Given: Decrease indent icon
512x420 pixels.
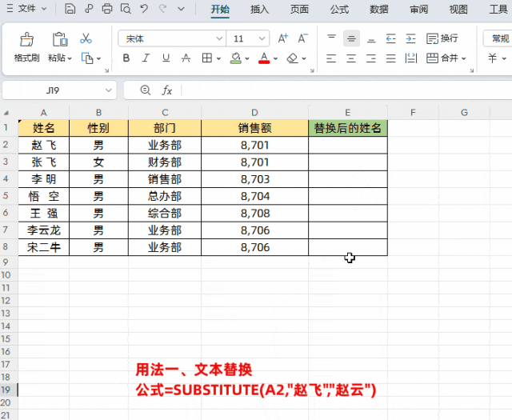Looking at the screenshot, I should [x=391, y=39].
